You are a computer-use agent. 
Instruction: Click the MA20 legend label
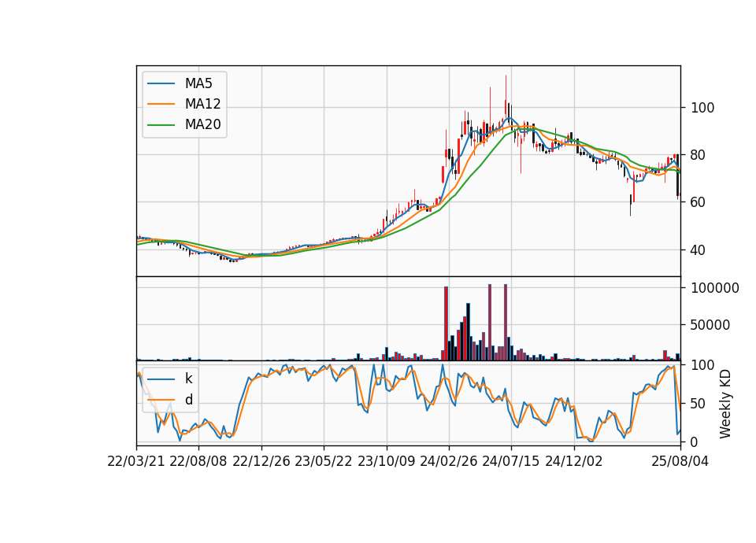[202, 124]
